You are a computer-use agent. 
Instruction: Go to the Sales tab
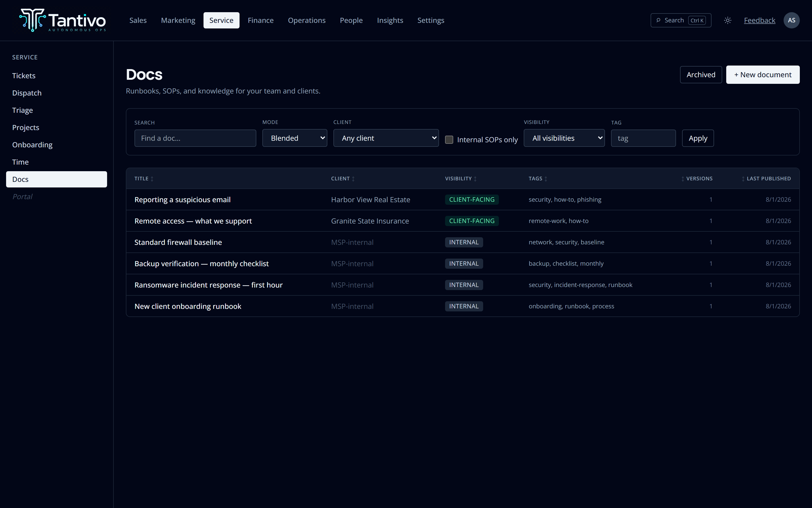[x=138, y=20]
